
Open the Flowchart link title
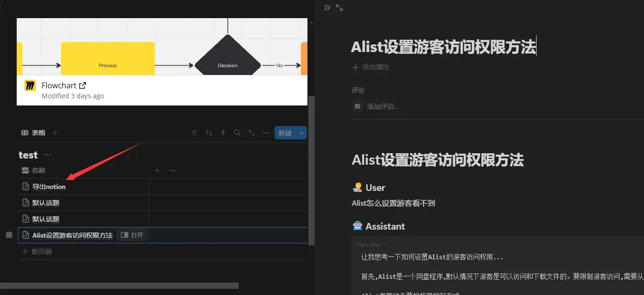click(x=59, y=85)
